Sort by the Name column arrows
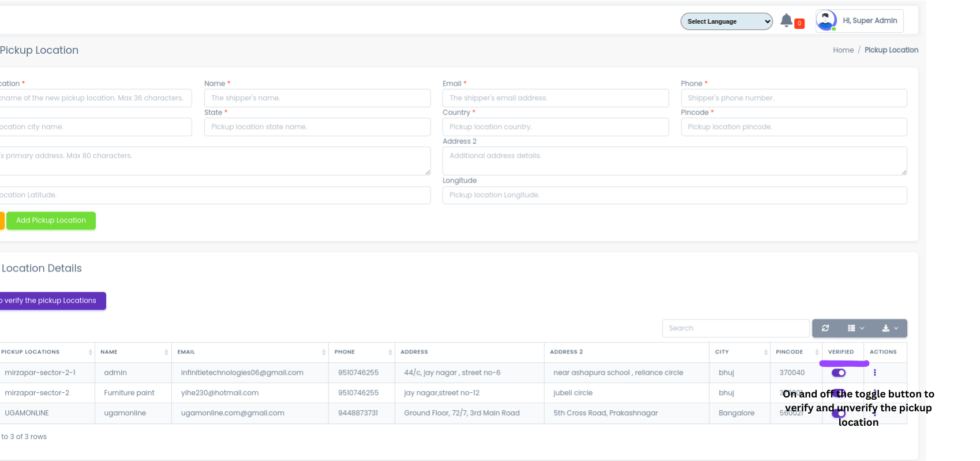 tap(166, 352)
